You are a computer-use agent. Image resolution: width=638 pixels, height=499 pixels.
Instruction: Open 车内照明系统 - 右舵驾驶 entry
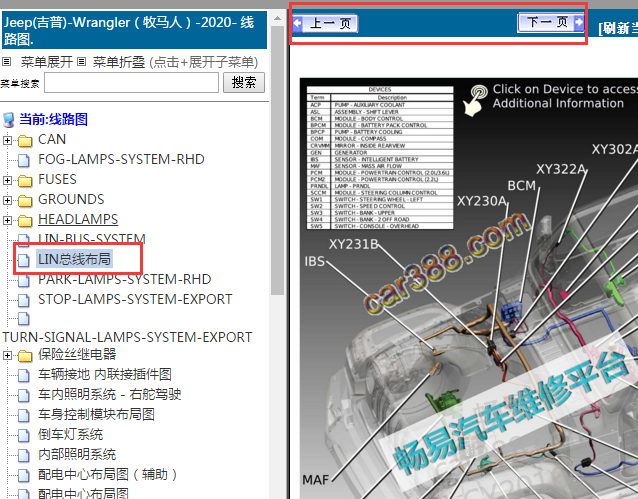109,394
